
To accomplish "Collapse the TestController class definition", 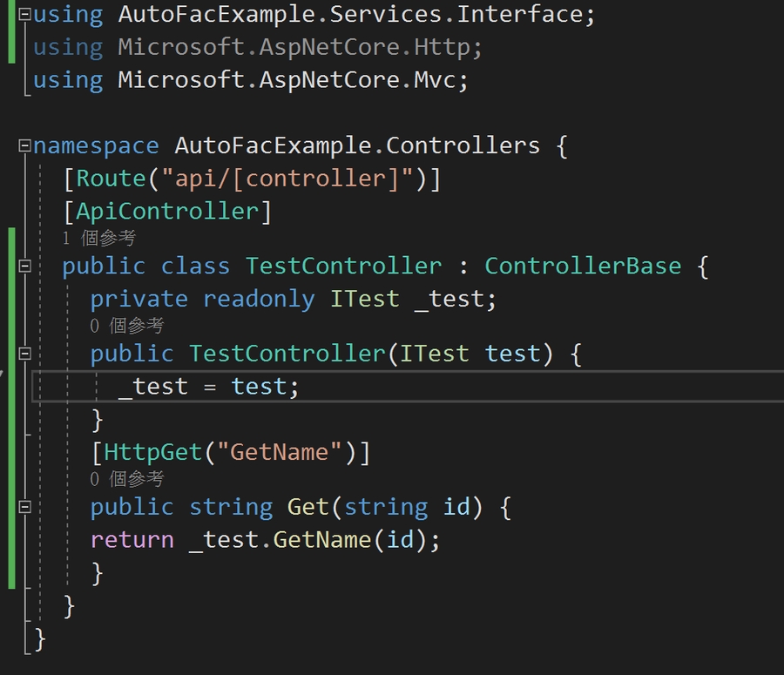I will point(24,266).
